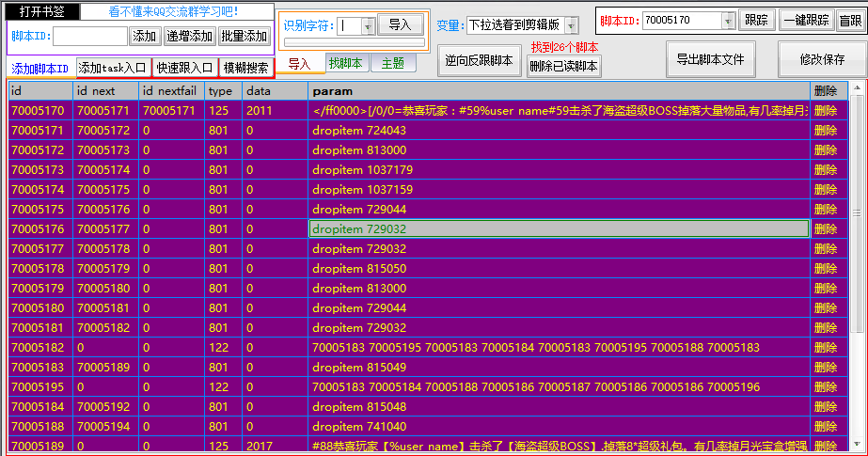Screen dimensions: 868x456
Task: Click the 导出脚本文件 button
Action: (710, 60)
